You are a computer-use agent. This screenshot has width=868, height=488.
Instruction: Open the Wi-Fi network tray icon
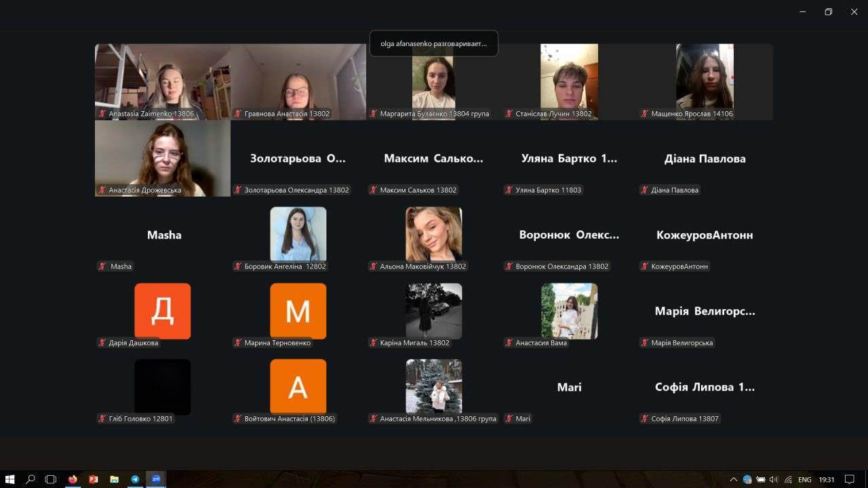[788, 479]
